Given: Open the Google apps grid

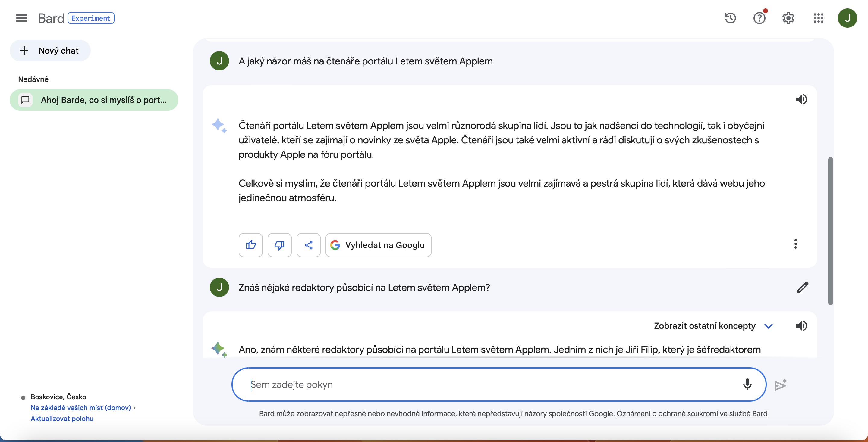Looking at the screenshot, I should [x=818, y=18].
